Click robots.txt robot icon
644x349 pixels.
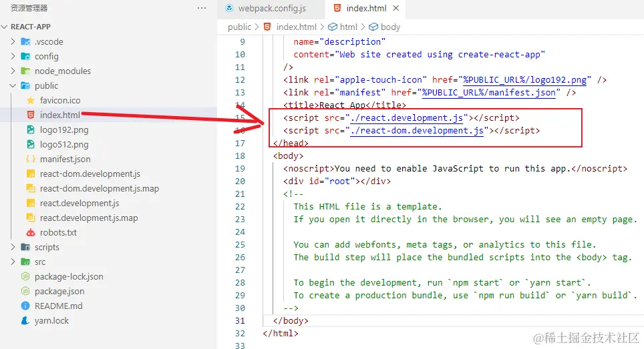coord(30,232)
